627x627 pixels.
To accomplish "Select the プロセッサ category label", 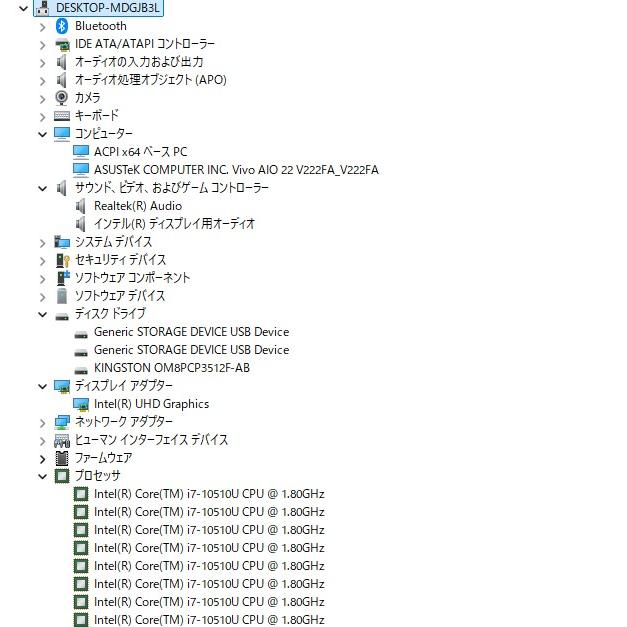I will click(98, 476).
